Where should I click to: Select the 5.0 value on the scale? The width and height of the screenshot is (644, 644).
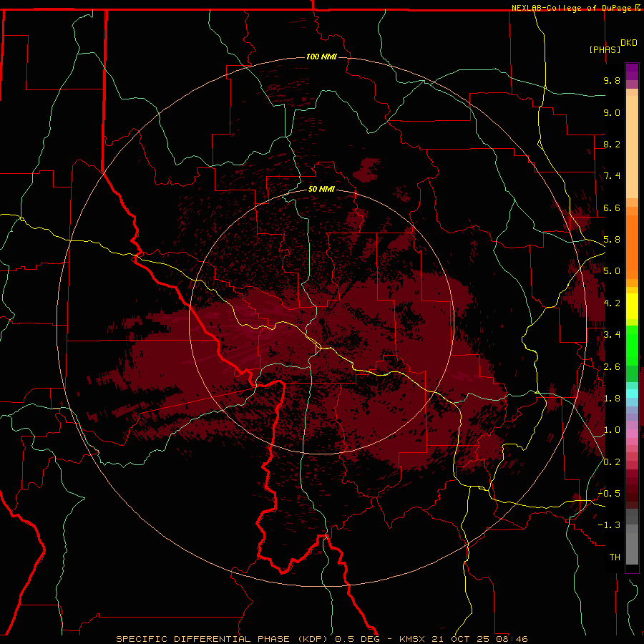612,271
